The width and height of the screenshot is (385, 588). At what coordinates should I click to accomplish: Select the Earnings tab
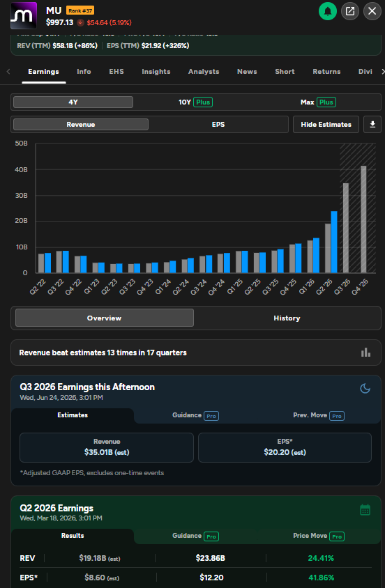tap(43, 72)
